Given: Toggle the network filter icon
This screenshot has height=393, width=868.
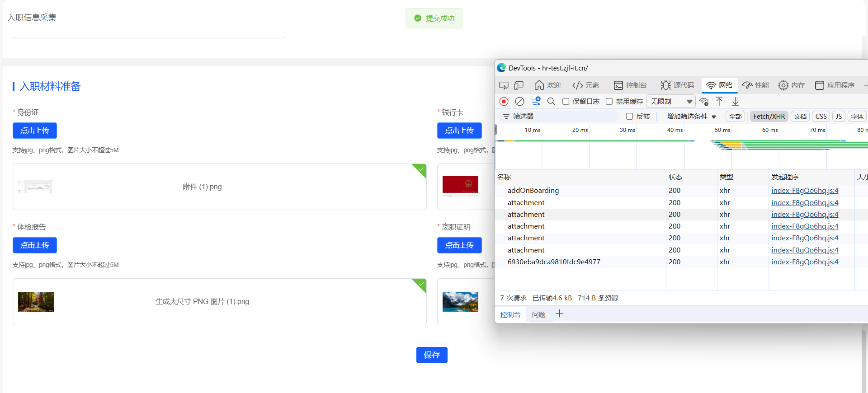Looking at the screenshot, I should tap(535, 102).
